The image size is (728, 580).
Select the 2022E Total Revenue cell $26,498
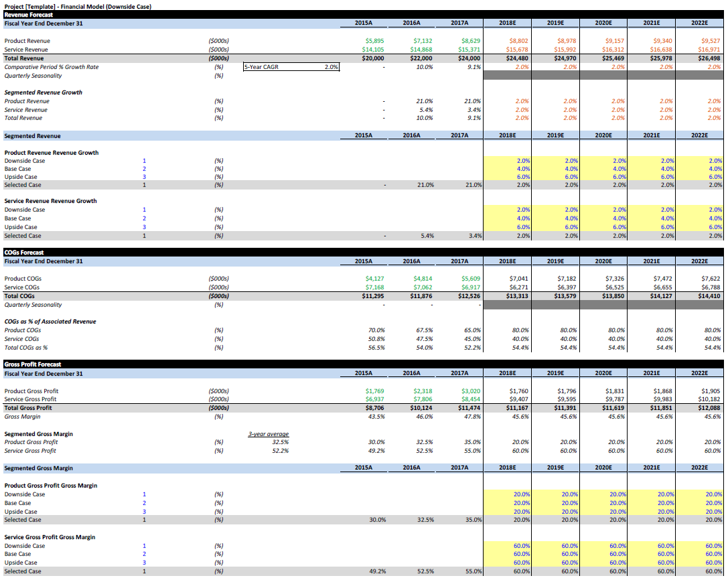[709, 58]
